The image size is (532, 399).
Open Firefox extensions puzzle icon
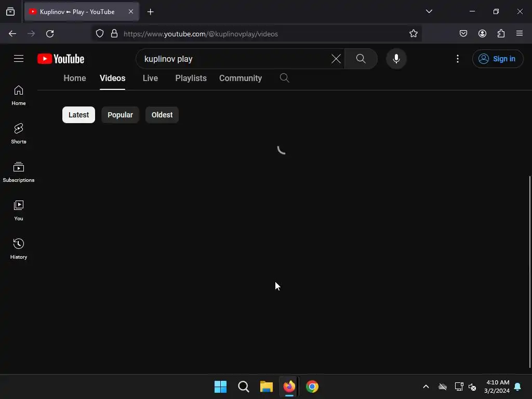[501, 34]
